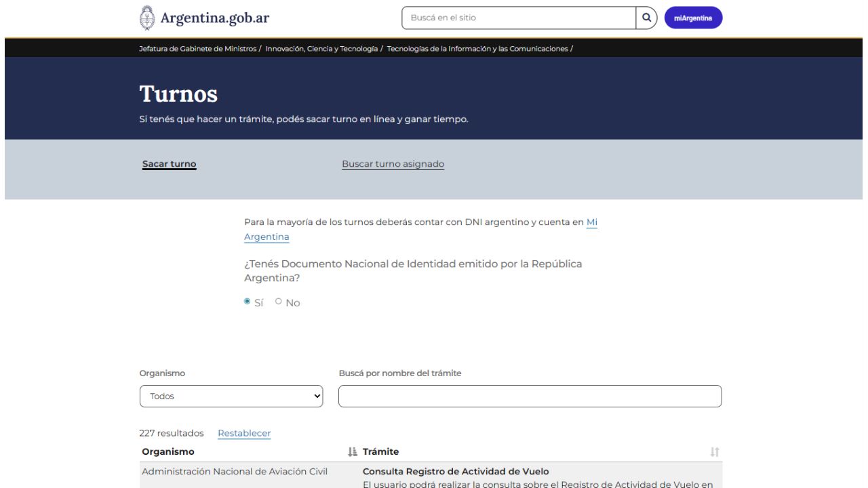Switch to Sacar turno tab
Viewport: 868px width, 488px height.
click(170, 164)
